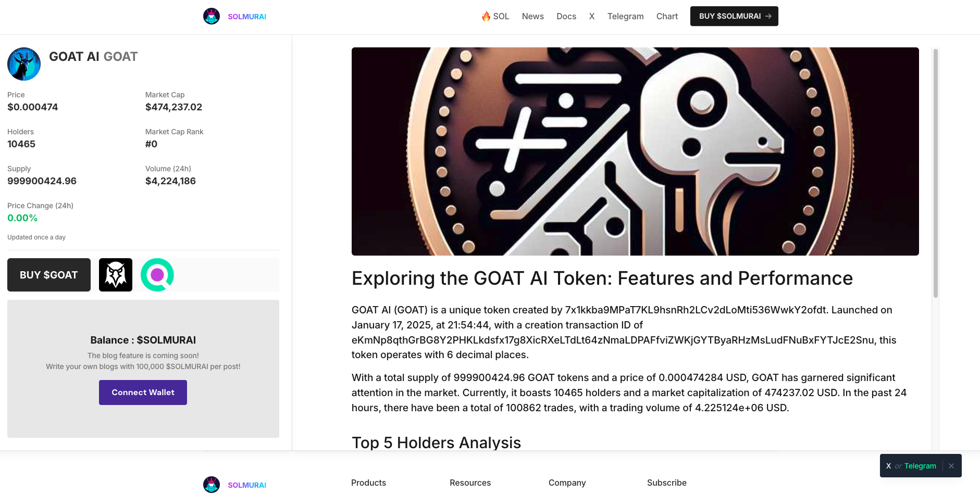The width and height of the screenshot is (980, 494).
Task: Click the Telegram link in the popup
Action: pos(920,466)
